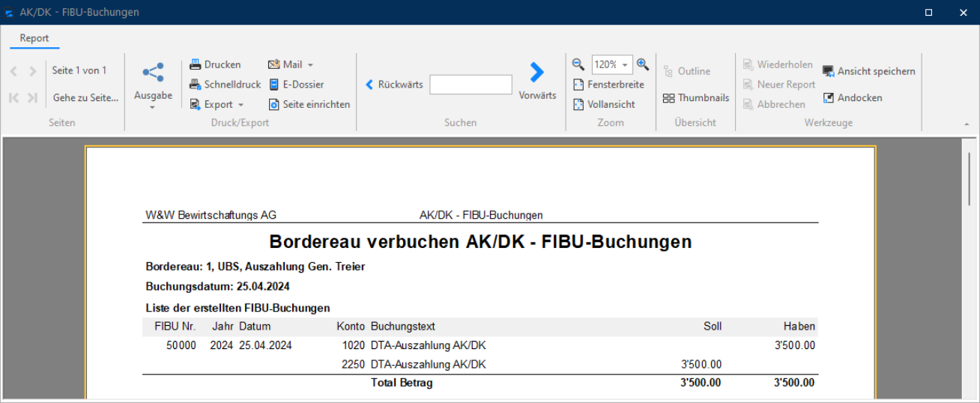Focus the Suchen text field
The image size is (980, 403).
pyautogui.click(x=471, y=85)
